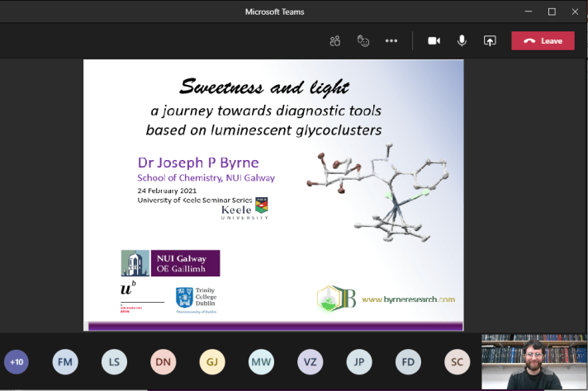Open the More actions ellipsis menu
The width and height of the screenshot is (588, 391).
[391, 40]
